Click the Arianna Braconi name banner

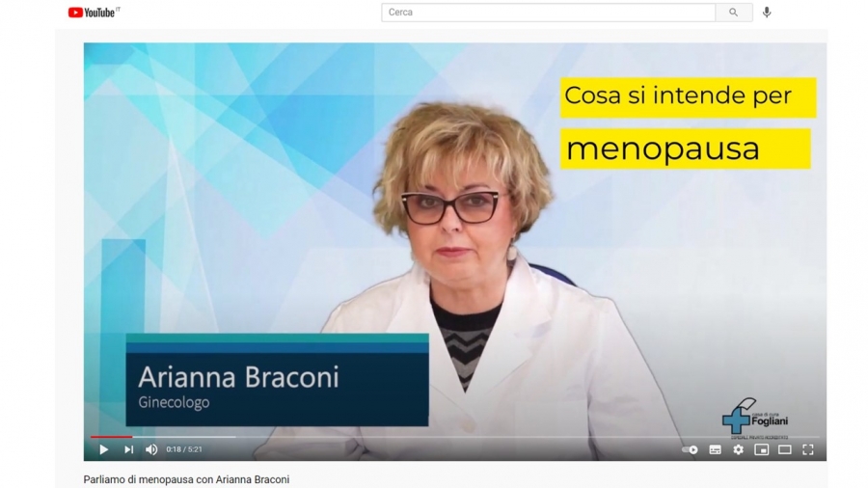point(278,380)
